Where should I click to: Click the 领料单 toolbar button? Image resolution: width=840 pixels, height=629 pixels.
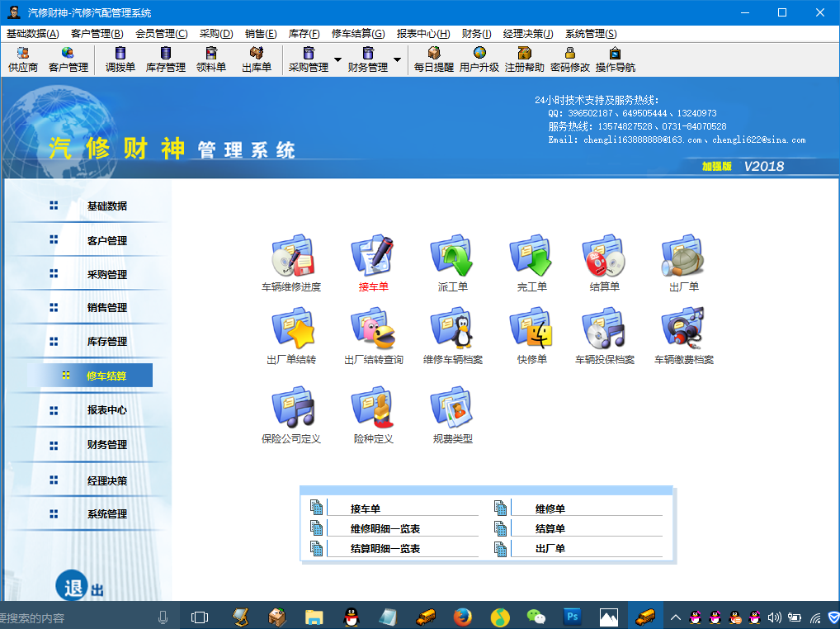(x=211, y=59)
